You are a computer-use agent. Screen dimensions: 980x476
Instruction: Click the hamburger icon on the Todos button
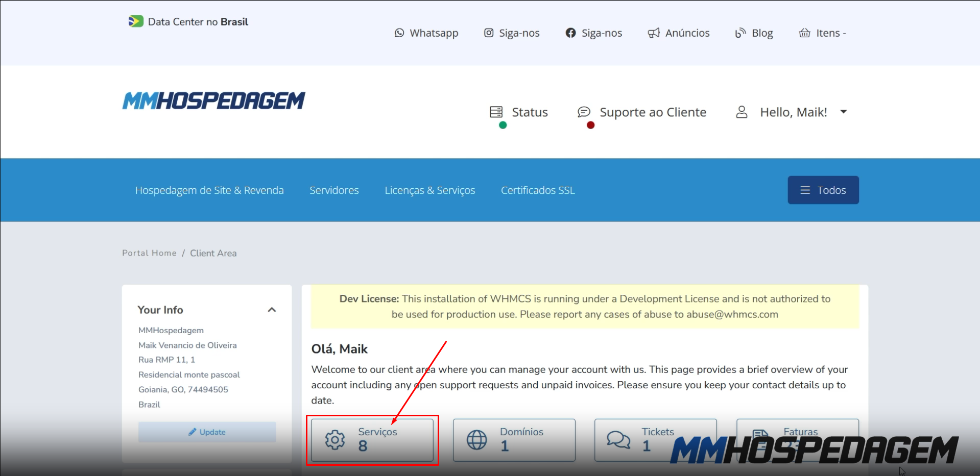[805, 190]
